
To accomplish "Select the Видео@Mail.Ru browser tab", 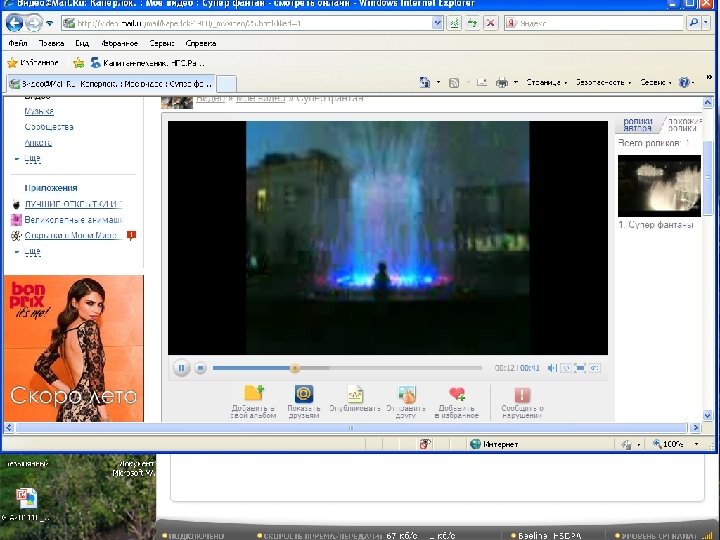I will click(111, 84).
